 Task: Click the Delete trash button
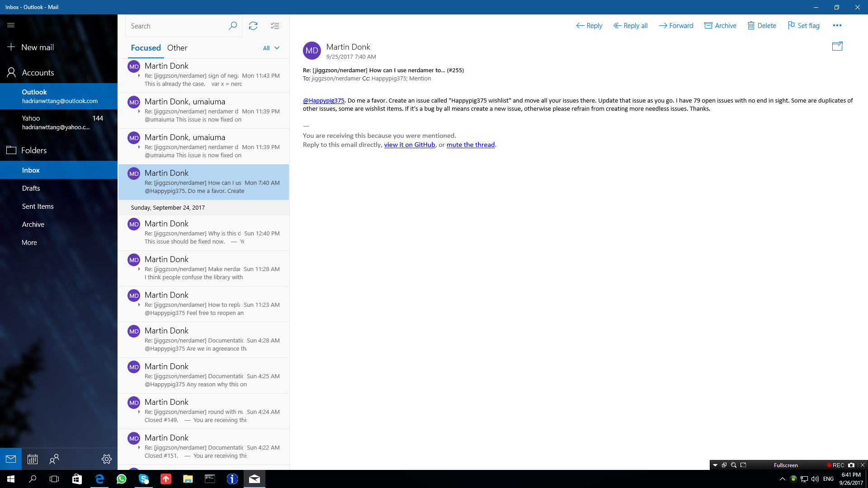[762, 26]
